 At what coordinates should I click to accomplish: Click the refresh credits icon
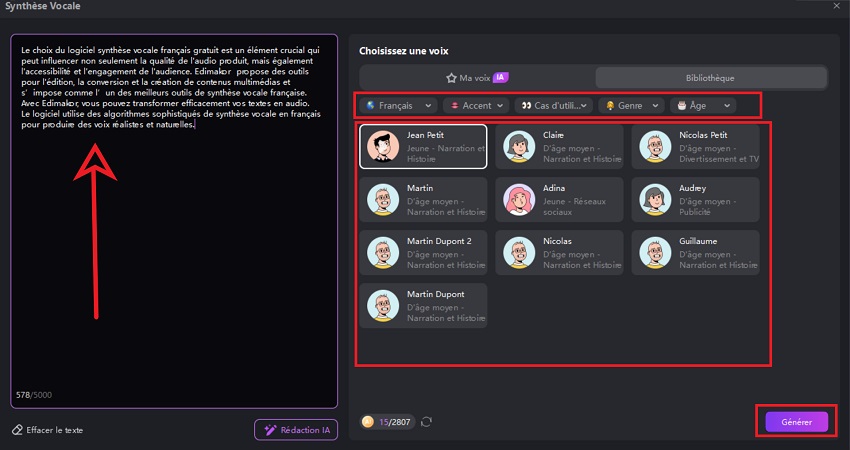click(x=427, y=422)
